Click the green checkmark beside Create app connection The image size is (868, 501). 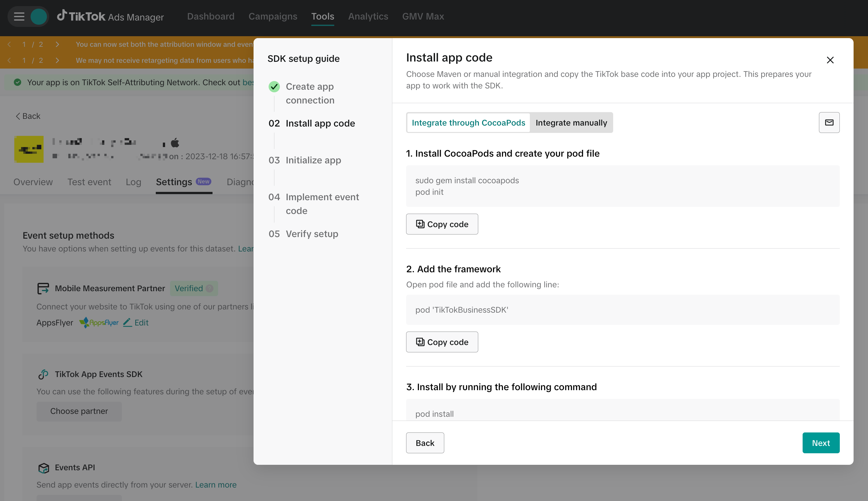point(274,86)
